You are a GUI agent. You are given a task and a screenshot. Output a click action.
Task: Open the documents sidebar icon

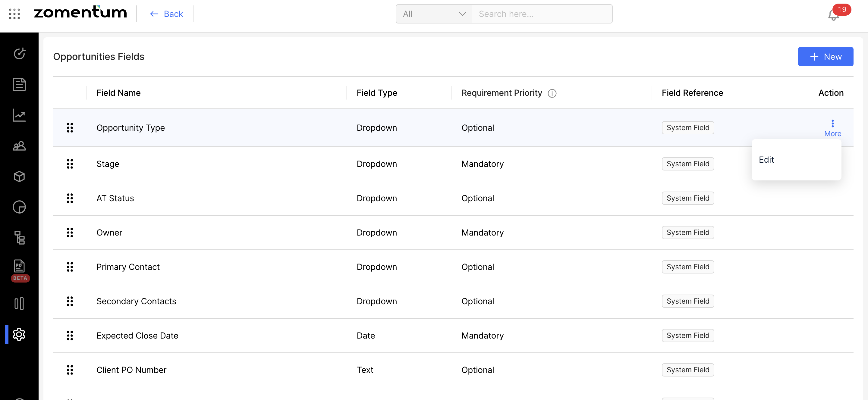click(x=19, y=84)
